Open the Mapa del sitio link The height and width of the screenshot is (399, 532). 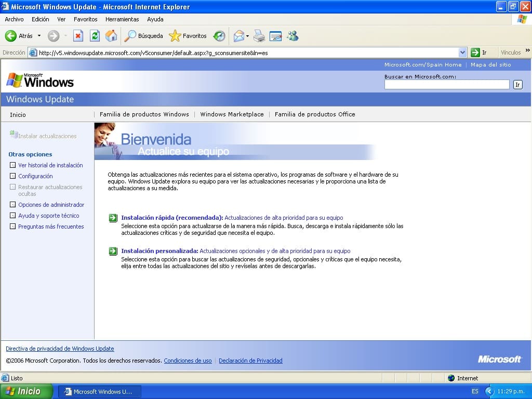point(491,64)
